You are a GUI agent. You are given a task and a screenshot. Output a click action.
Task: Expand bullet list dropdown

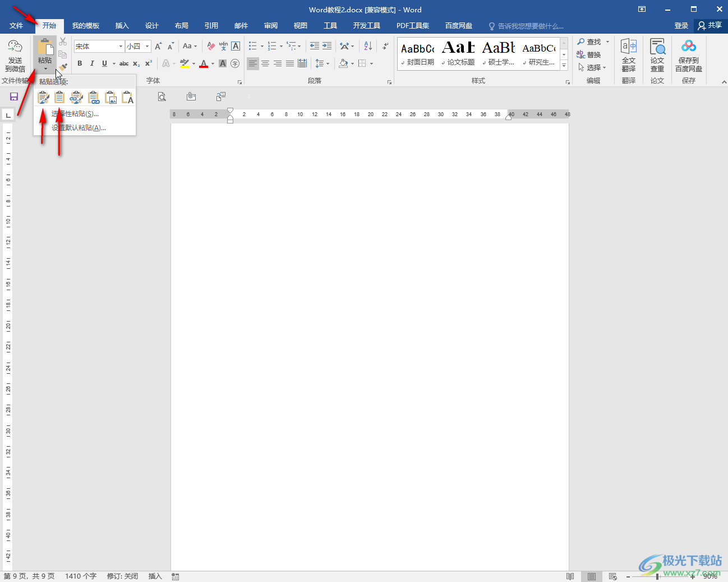[x=262, y=46]
